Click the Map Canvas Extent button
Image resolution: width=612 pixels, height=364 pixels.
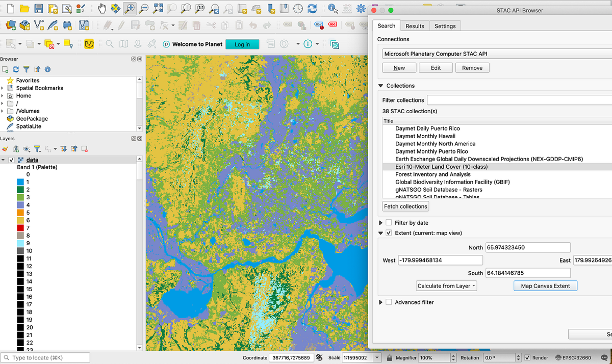point(545,286)
